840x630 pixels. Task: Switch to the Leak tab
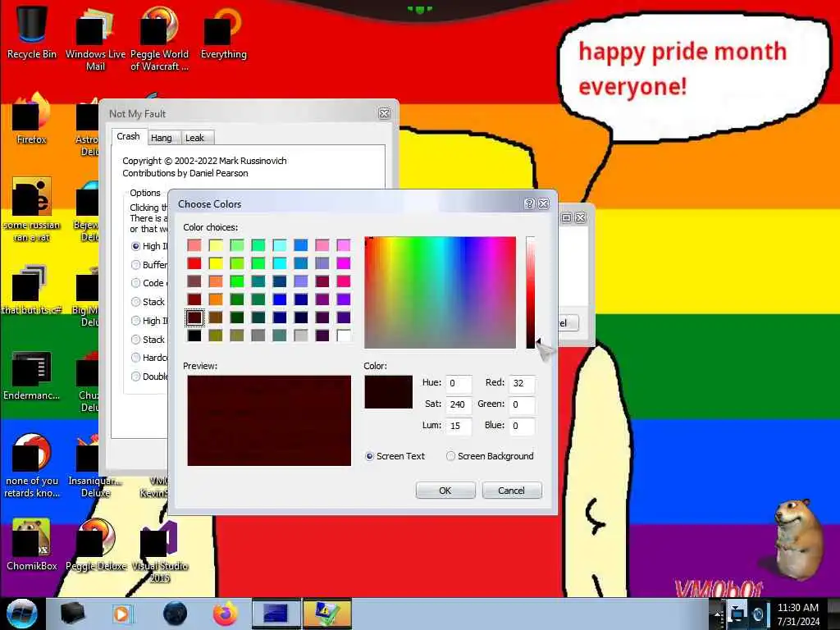click(x=195, y=138)
